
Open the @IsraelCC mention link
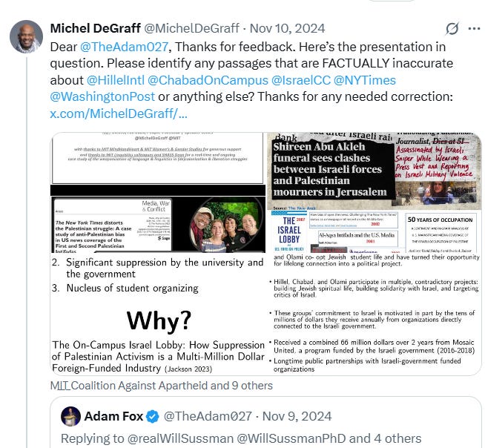coord(301,80)
